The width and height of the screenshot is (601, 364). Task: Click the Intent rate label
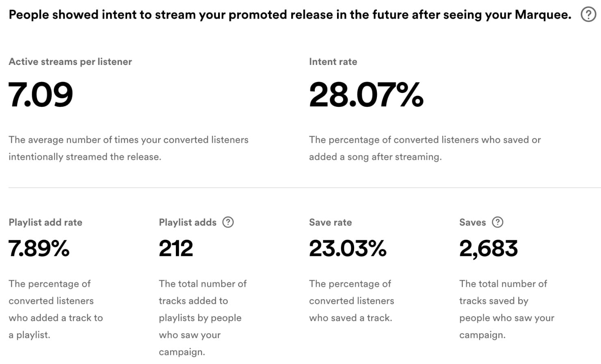(333, 62)
